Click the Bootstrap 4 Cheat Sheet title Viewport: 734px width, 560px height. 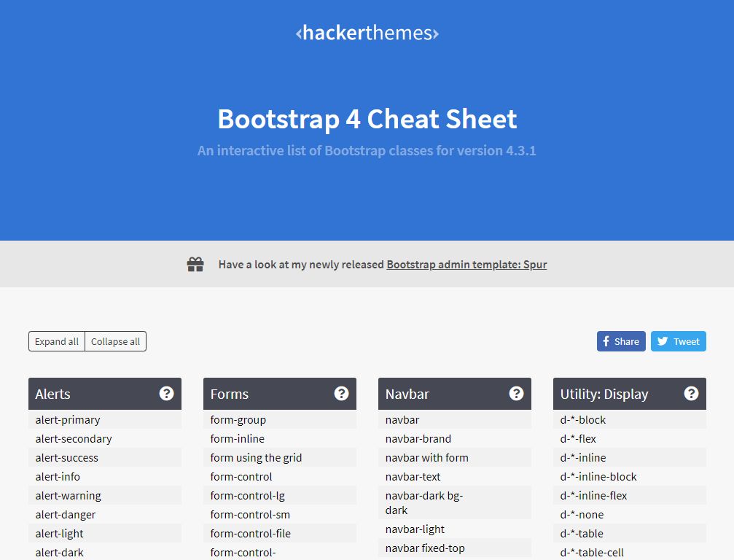coord(367,119)
